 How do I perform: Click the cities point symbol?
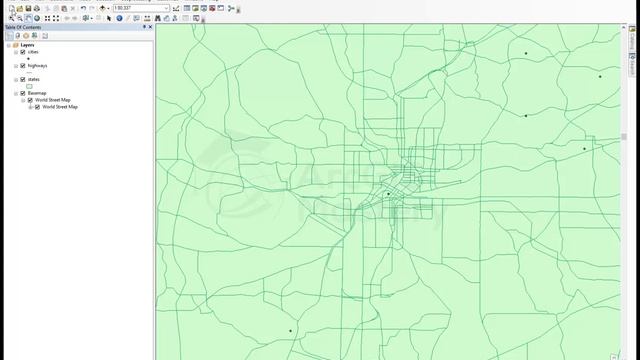(28, 59)
